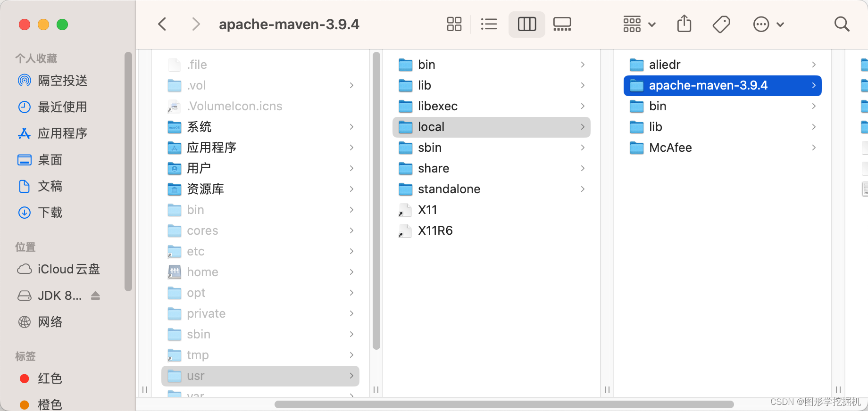Click the Share toolbar icon
The image size is (868, 411).
point(684,24)
